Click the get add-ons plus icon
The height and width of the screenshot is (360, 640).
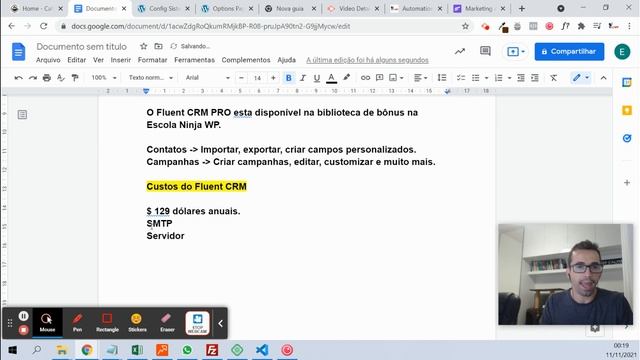627,182
